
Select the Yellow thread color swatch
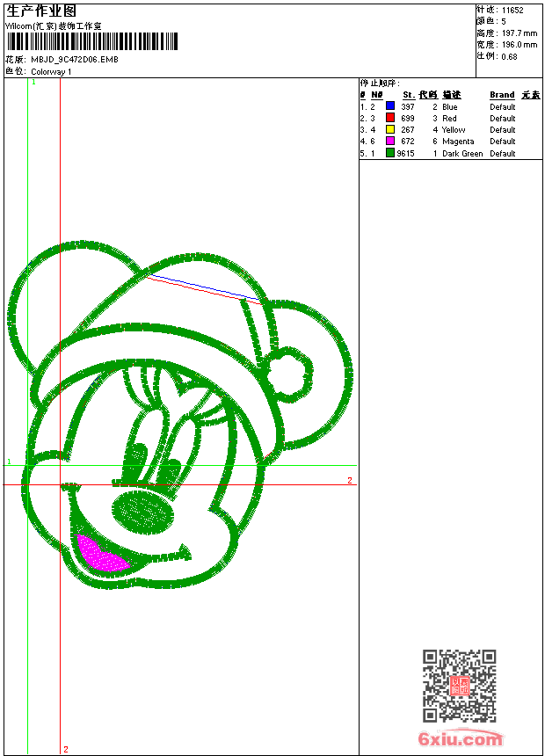390,129
